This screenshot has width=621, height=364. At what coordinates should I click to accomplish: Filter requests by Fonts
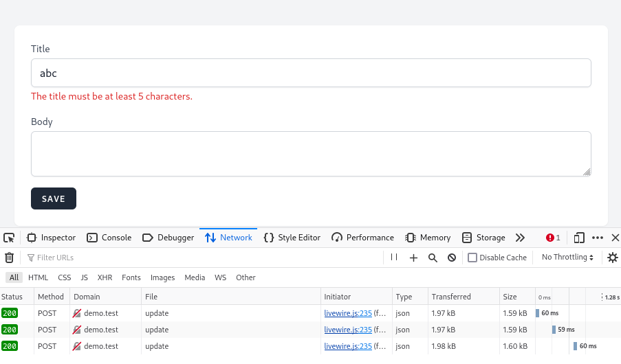tap(131, 277)
